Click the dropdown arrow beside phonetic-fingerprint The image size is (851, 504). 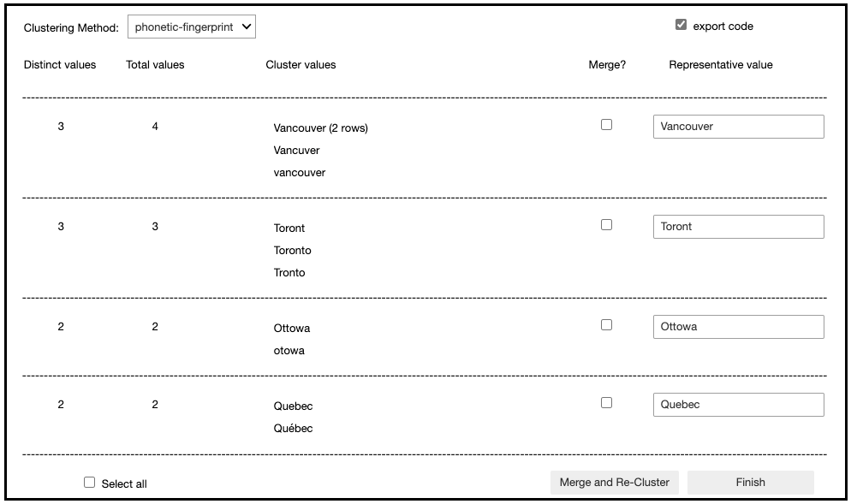(247, 27)
